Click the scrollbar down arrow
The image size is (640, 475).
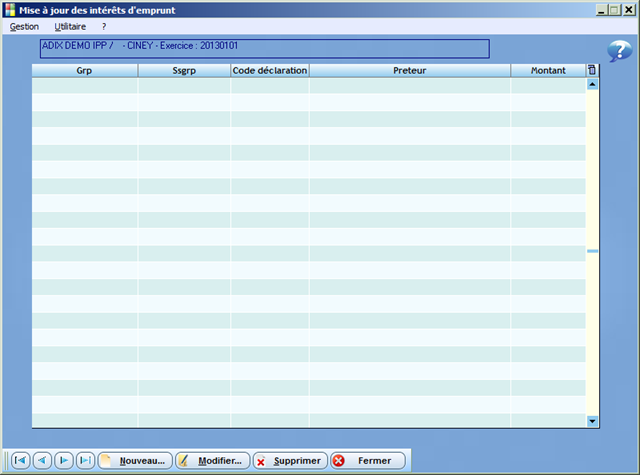click(x=592, y=421)
